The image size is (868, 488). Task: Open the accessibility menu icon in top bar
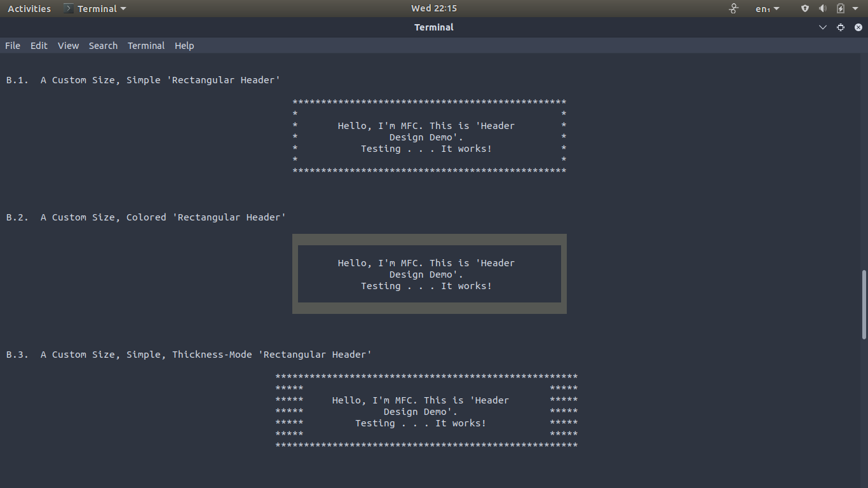click(733, 8)
